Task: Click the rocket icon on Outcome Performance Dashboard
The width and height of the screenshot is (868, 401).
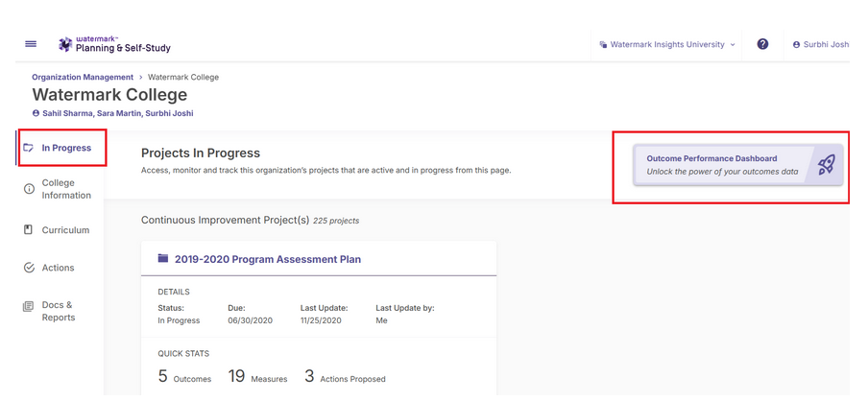Action: point(826,165)
